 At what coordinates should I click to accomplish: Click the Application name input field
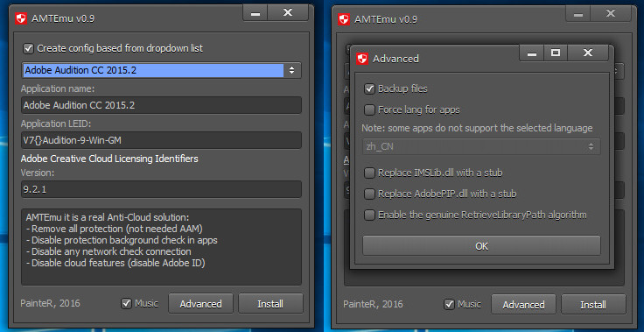[161, 105]
